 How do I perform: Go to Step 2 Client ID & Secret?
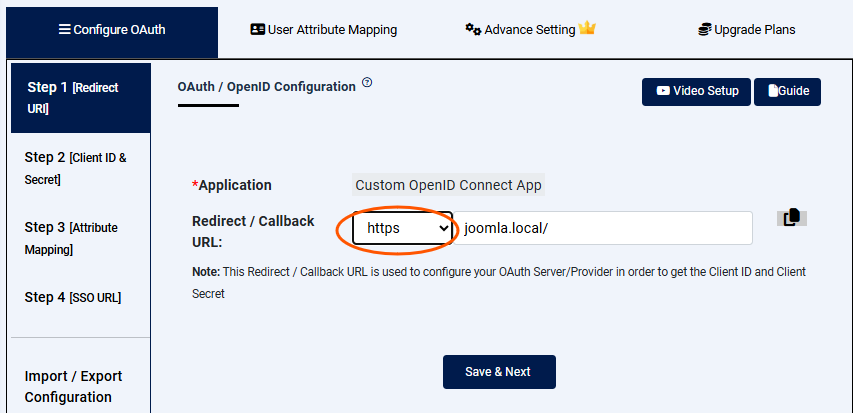(x=78, y=168)
